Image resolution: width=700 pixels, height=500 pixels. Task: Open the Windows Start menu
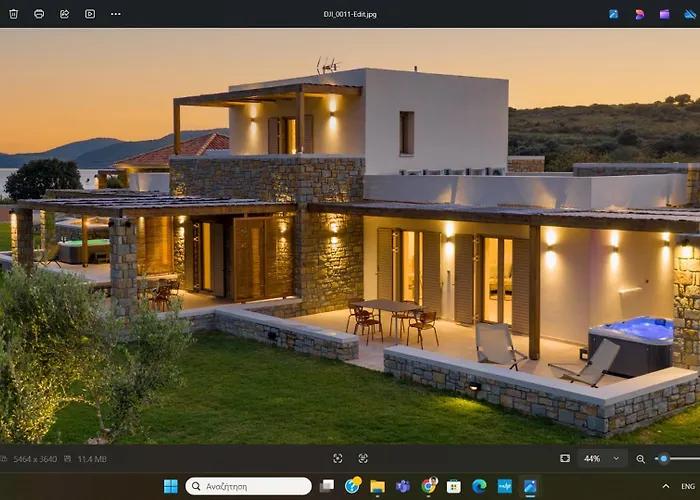click(x=170, y=486)
